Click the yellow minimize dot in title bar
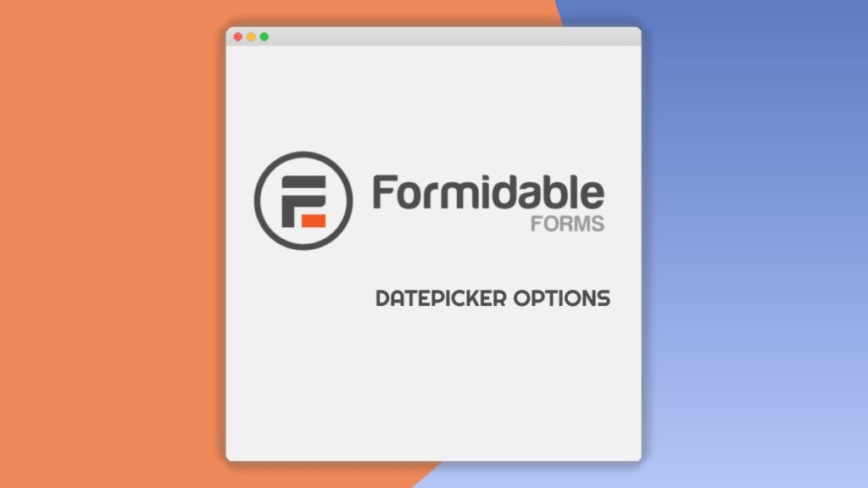The height and width of the screenshot is (488, 868). [x=251, y=36]
